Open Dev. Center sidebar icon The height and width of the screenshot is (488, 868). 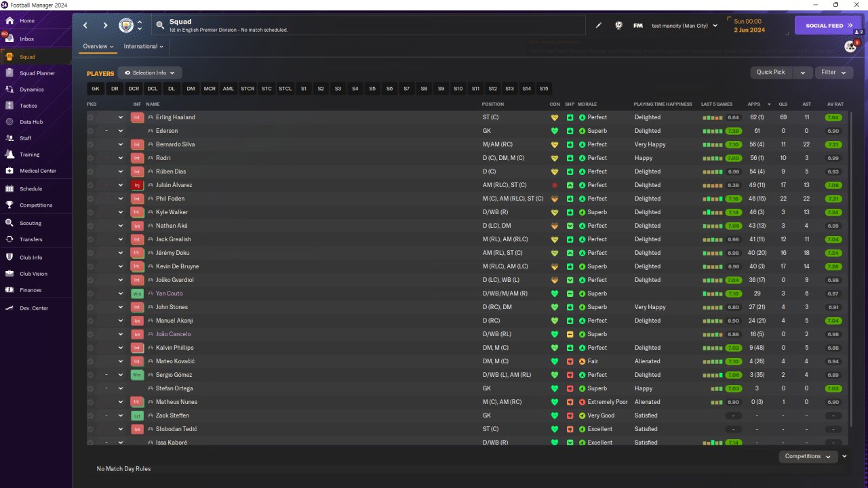9,308
